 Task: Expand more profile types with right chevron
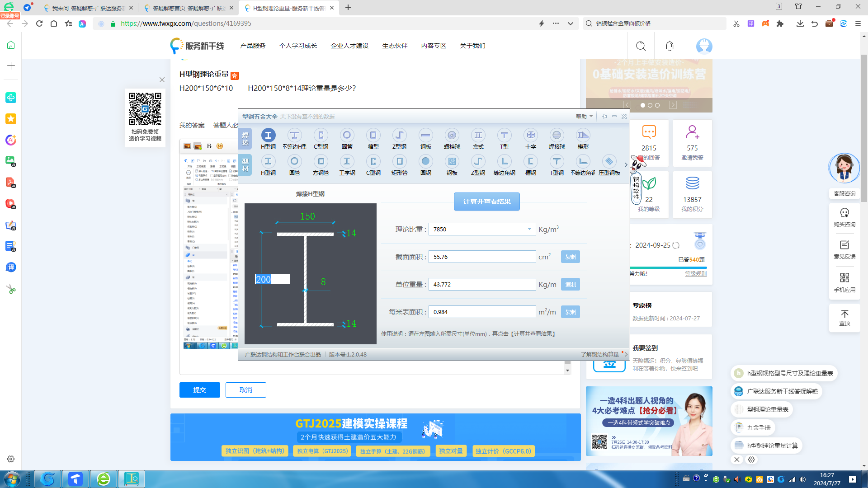pyautogui.click(x=626, y=165)
